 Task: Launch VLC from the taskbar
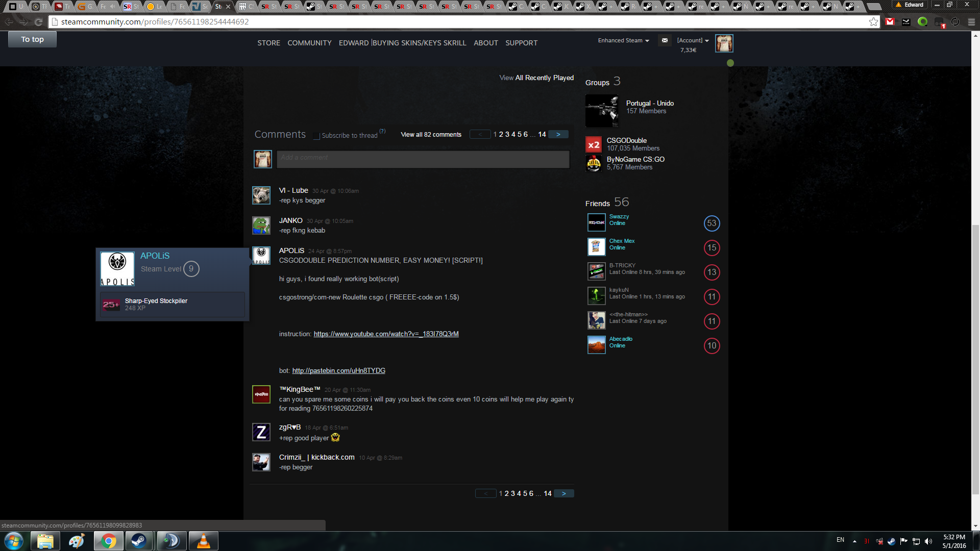pyautogui.click(x=203, y=541)
